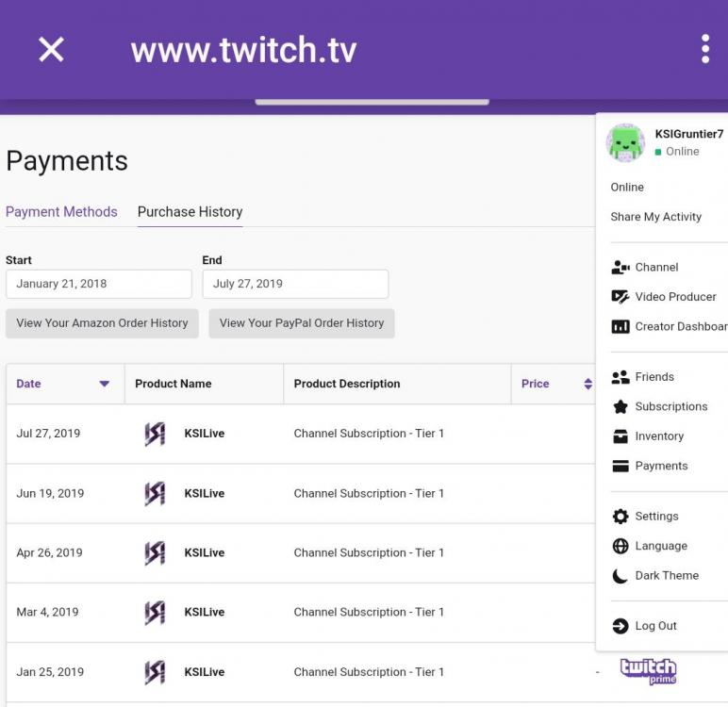Click the Mar 4, 2019 date cell

pos(47,613)
